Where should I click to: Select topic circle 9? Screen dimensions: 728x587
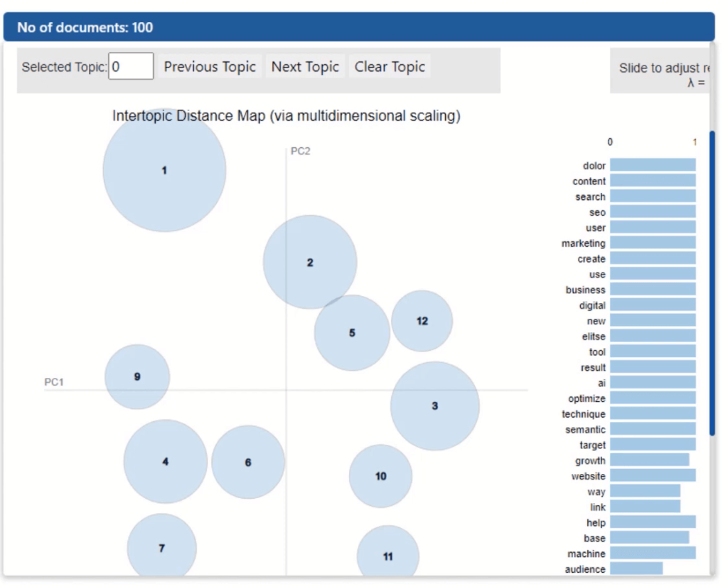[137, 376]
